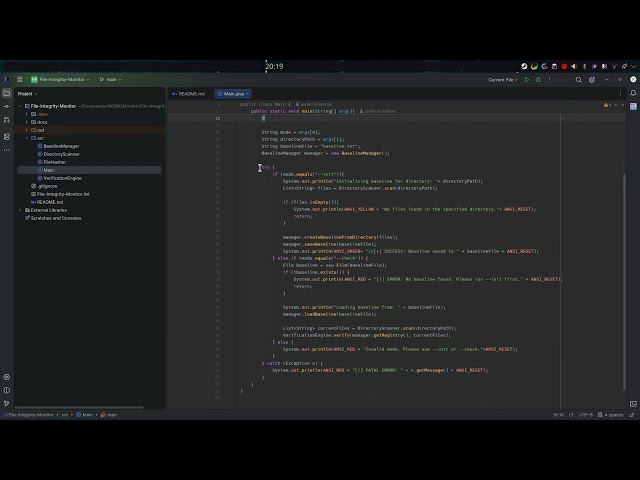Click the Project panel horizontal scrollbar
640x480 pixels.
[x=79, y=407]
